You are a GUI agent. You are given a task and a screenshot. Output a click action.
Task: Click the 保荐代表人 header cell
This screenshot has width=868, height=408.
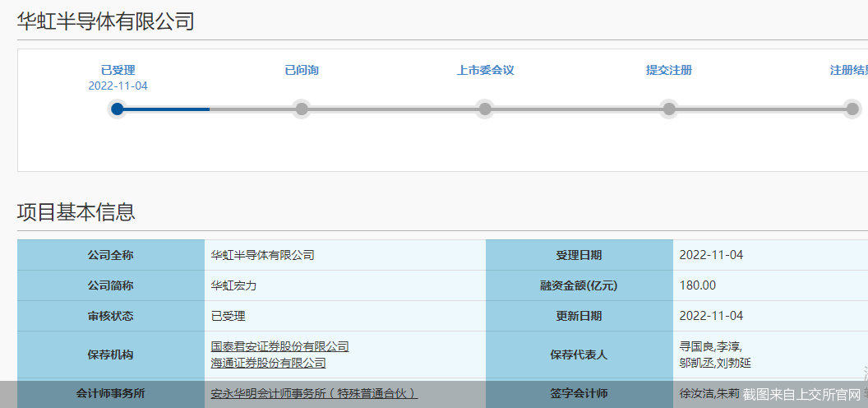click(579, 355)
